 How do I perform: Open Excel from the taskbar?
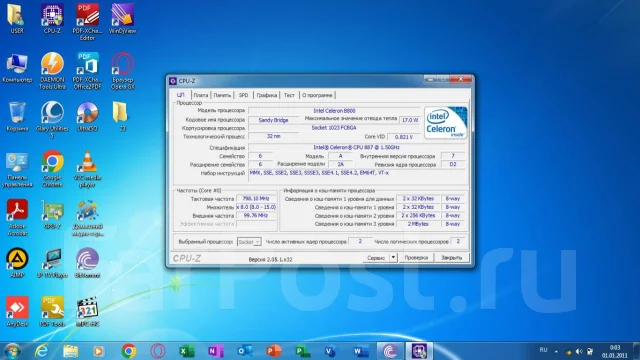pyautogui.click(x=187, y=351)
